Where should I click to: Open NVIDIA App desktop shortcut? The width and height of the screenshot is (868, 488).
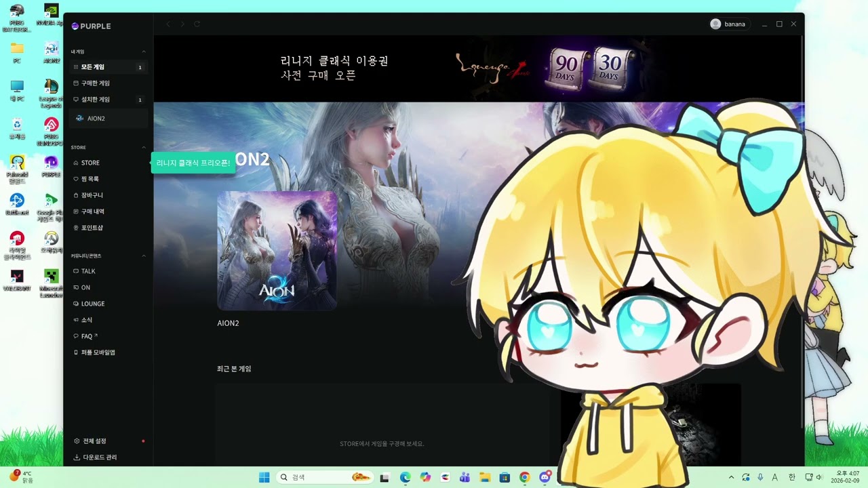pos(51,15)
